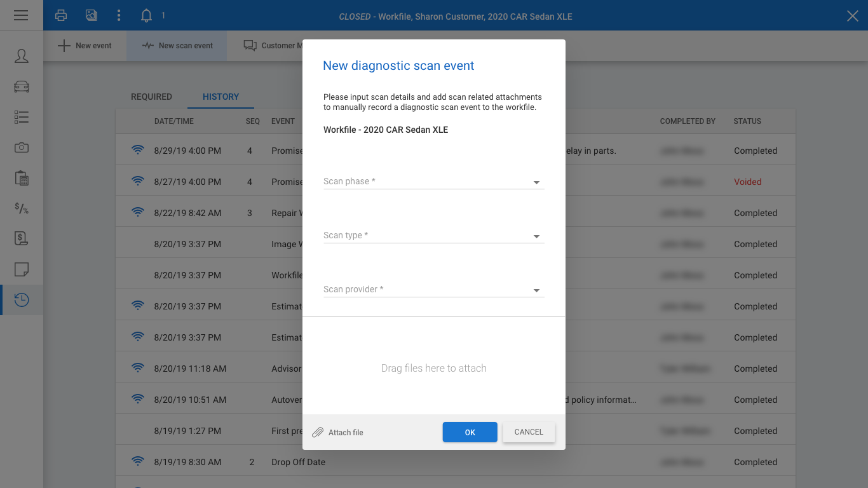Click the CANCEL button

click(x=529, y=432)
